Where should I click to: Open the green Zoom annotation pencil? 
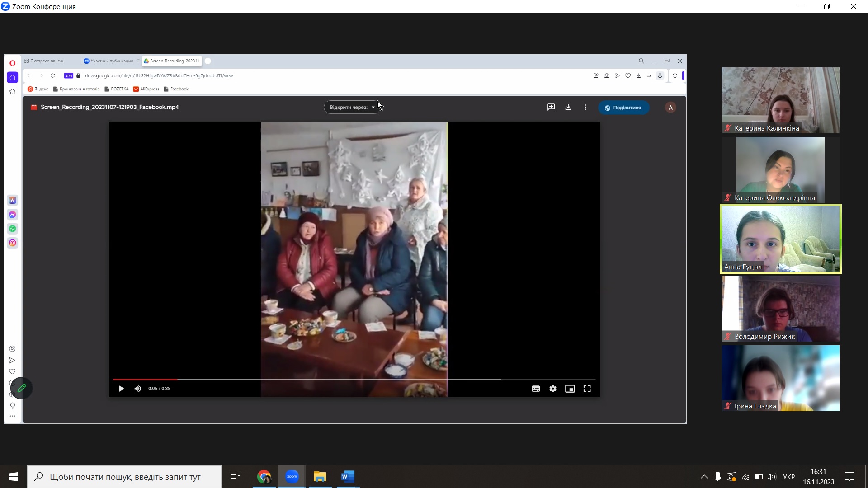22,388
